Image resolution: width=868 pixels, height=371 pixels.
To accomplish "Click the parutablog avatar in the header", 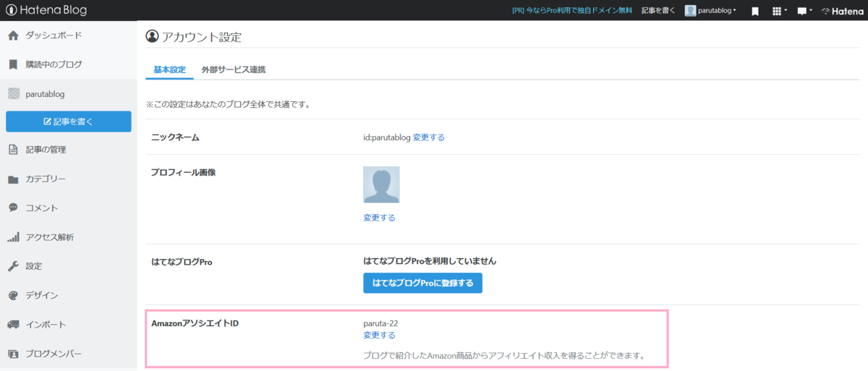I will tap(691, 11).
